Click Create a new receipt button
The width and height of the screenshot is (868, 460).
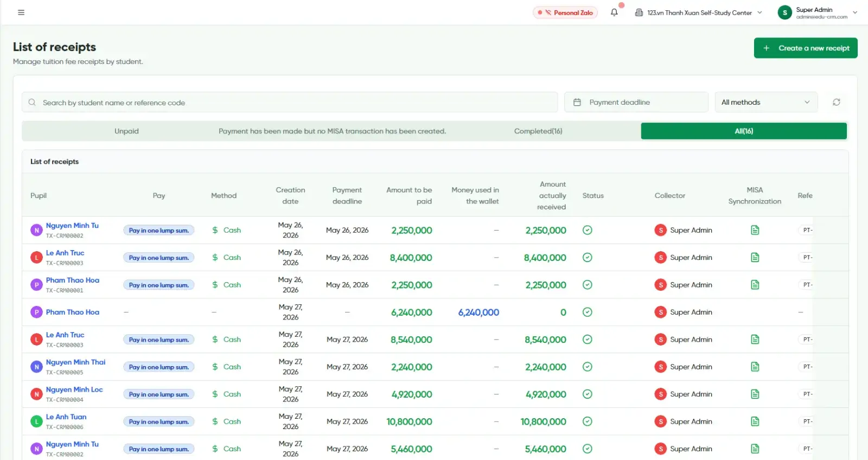coord(806,48)
